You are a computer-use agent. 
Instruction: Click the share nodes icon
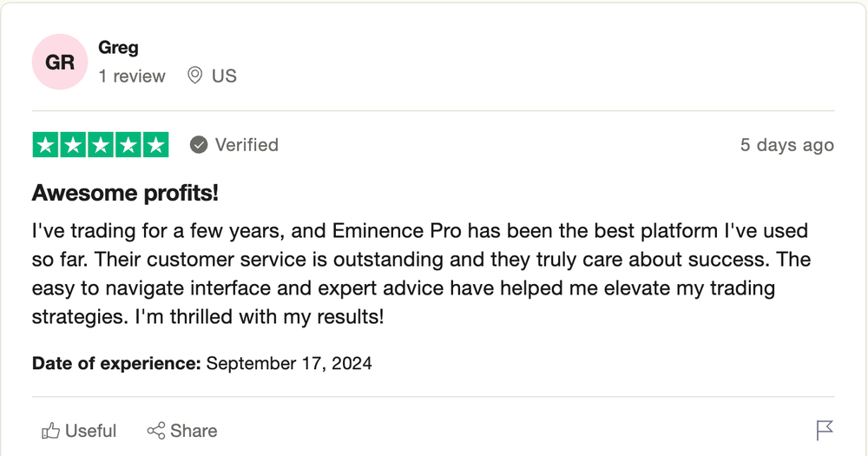156,431
